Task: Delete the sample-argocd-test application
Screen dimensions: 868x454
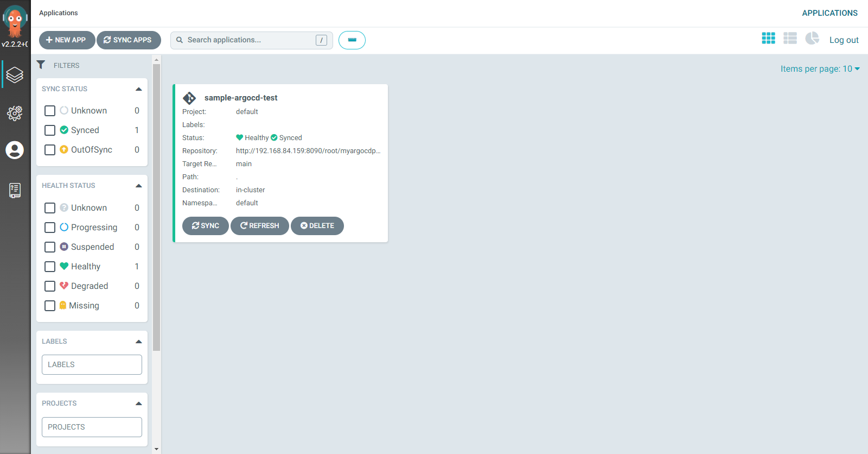Action: 317,226
